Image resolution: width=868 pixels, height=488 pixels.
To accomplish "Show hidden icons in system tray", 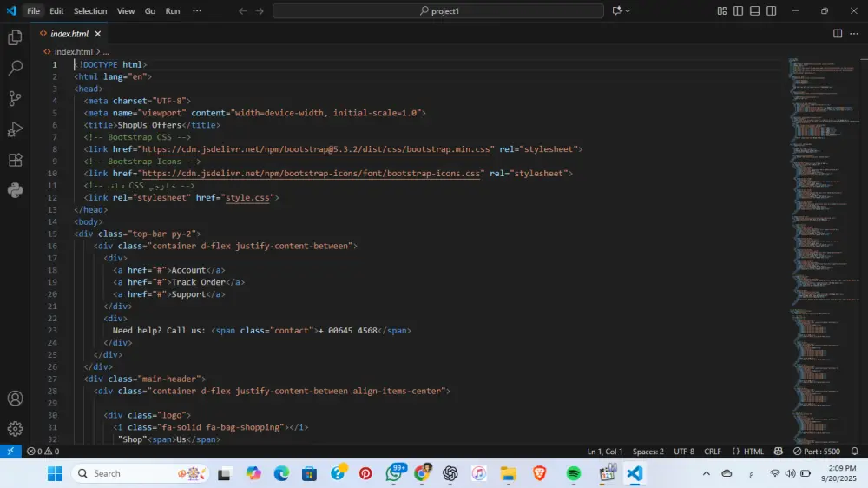I will pos(706,473).
